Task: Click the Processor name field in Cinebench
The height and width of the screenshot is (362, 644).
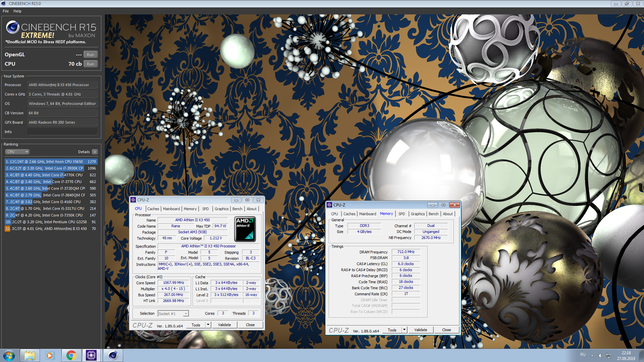Action: [x=62, y=85]
